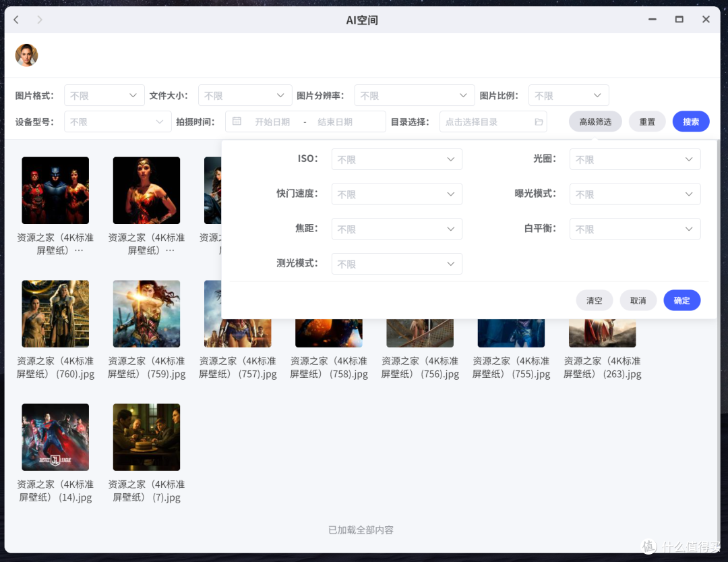The width and height of the screenshot is (728, 562).
Task: Click file name ending (759).jpg
Action: pos(146,367)
